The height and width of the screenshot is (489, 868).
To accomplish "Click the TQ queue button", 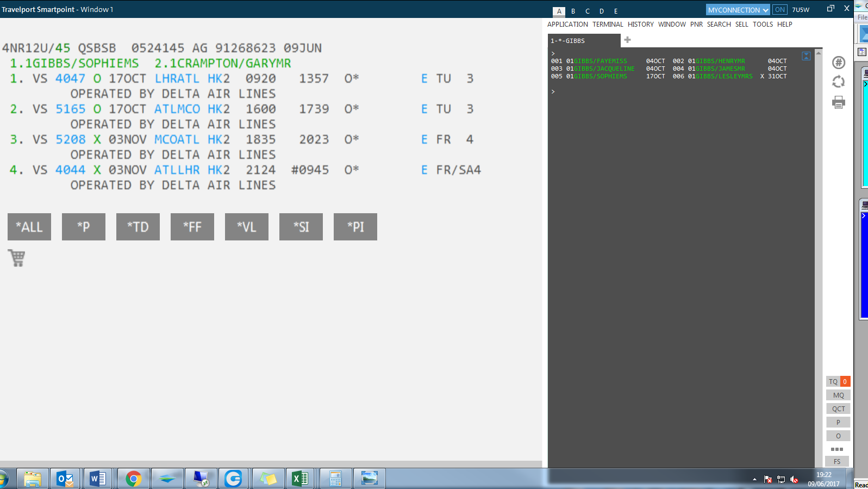I will (833, 382).
